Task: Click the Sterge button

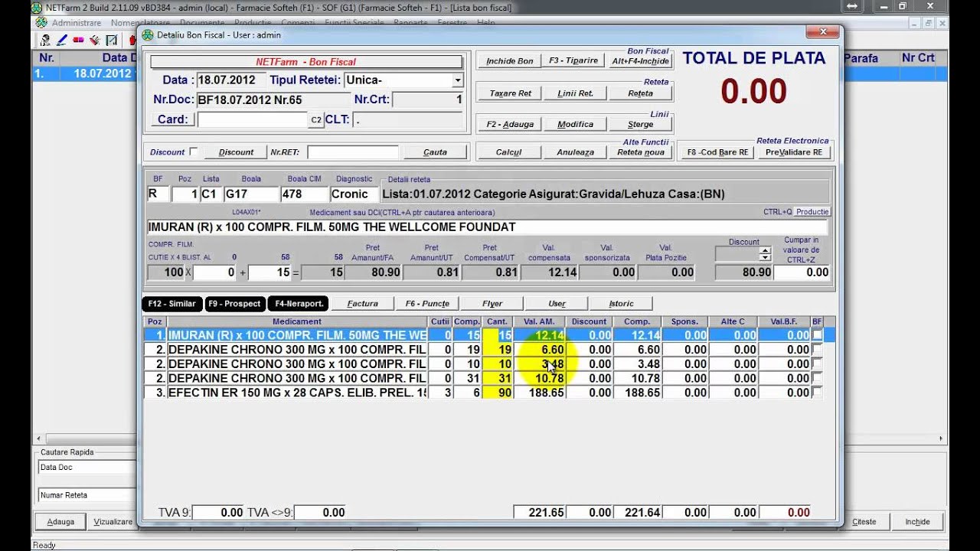Action: pyautogui.click(x=640, y=124)
